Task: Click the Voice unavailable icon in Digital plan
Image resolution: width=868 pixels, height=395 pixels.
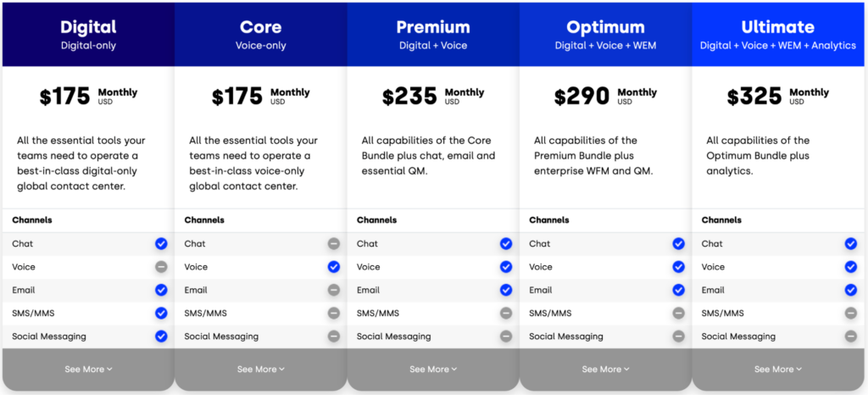Action: pyautogui.click(x=161, y=267)
